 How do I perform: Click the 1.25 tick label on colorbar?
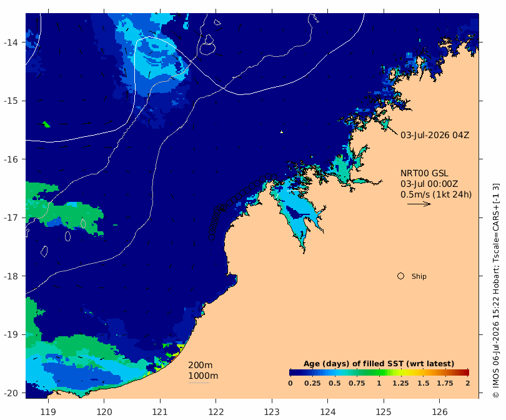pos(400,383)
